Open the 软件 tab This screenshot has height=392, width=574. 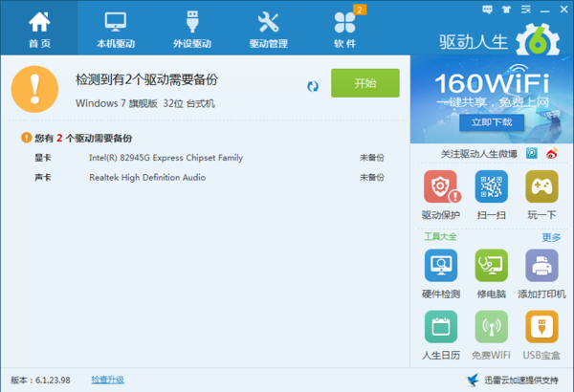344,28
